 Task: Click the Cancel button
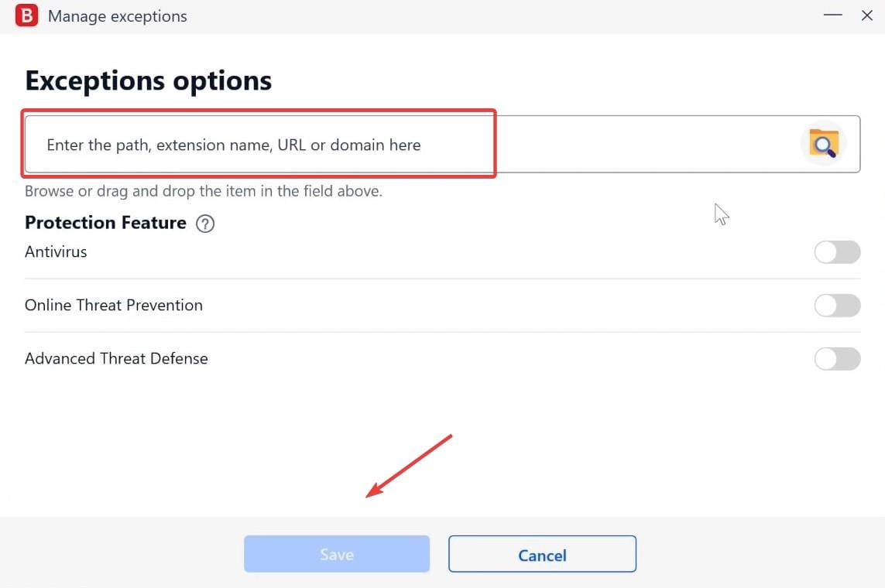point(543,554)
